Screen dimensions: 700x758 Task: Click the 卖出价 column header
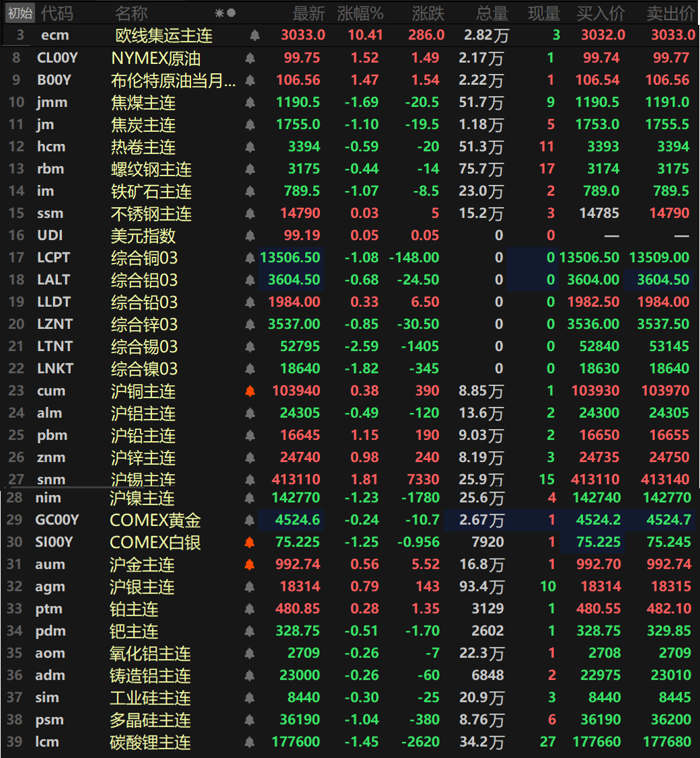pyautogui.click(x=671, y=13)
